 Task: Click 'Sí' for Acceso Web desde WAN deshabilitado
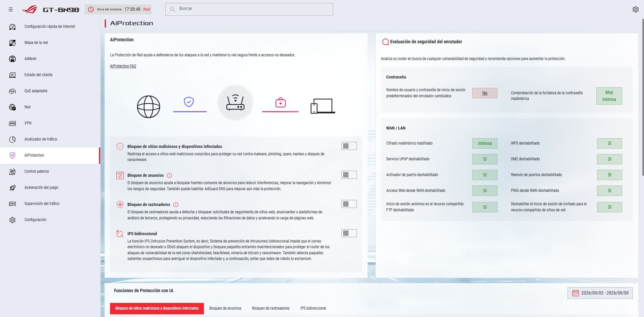485,191
